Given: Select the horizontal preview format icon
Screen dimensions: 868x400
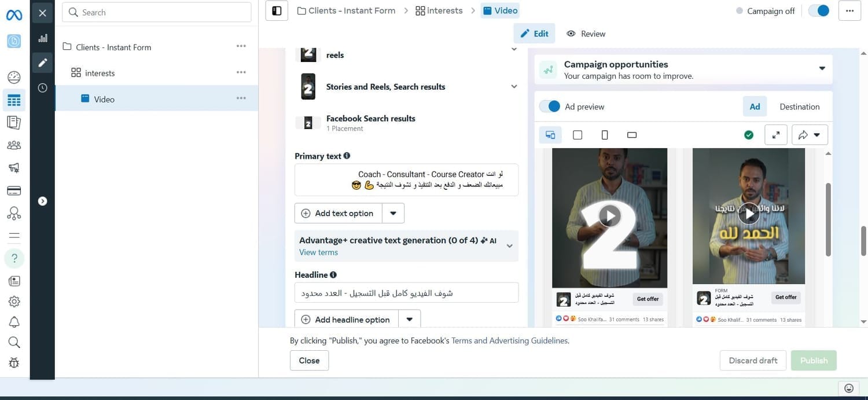Looking at the screenshot, I should click(x=632, y=135).
